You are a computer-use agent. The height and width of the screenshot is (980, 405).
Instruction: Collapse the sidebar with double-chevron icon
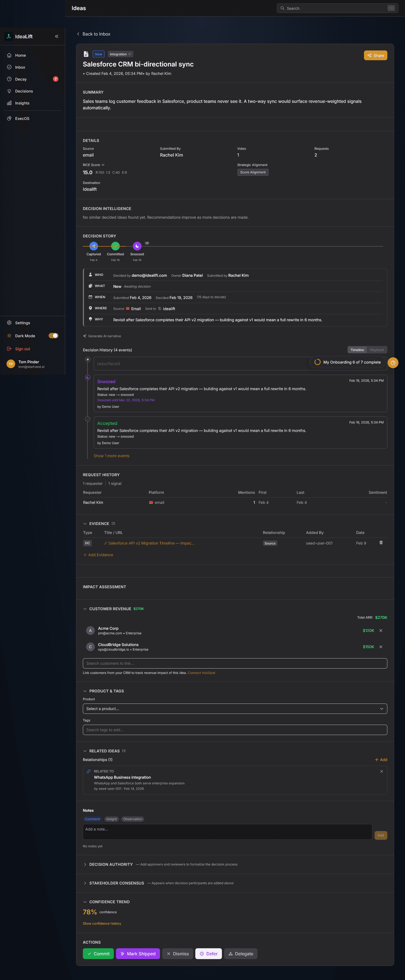click(56, 37)
